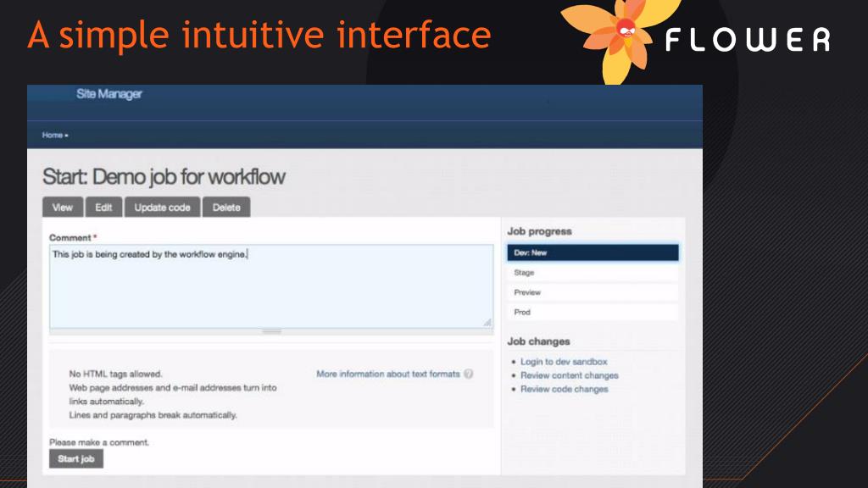Screen dimensions: 868x488
Task: Click the Site Manager header title
Action: [x=109, y=94]
